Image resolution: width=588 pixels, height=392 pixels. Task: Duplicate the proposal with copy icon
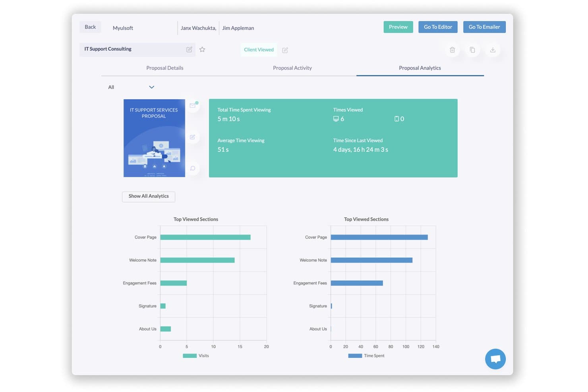472,50
